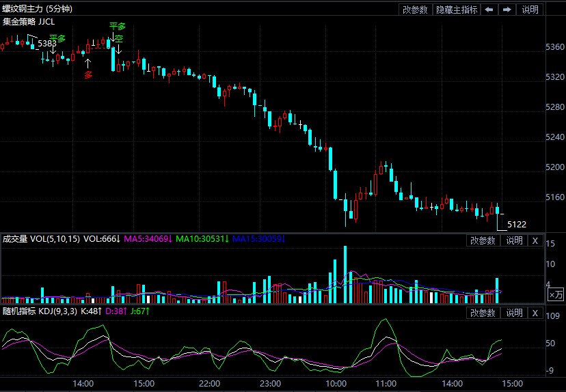This screenshot has height=392, width=566.
Task: Click the green 空 short signal marker
Action: click(x=119, y=38)
